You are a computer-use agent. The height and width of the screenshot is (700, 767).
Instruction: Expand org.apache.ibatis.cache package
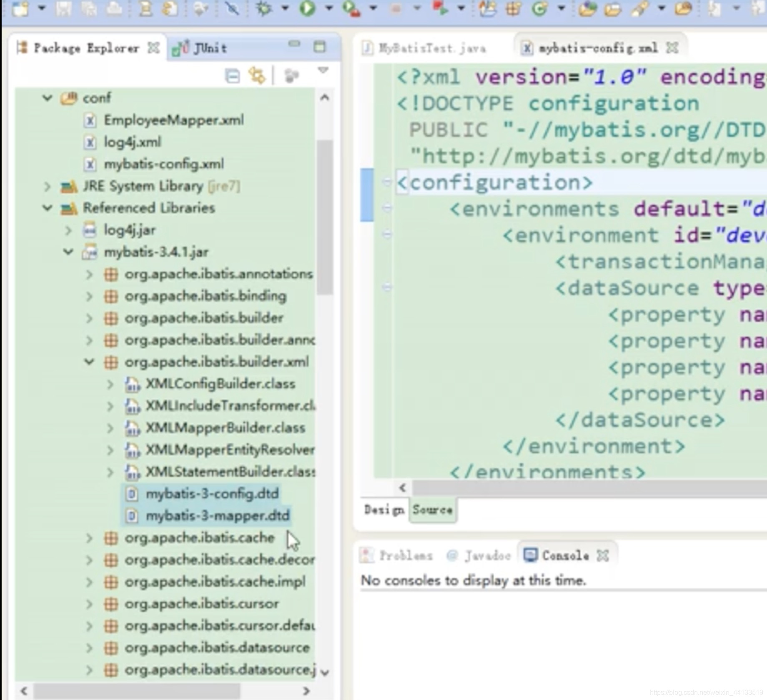tap(89, 538)
